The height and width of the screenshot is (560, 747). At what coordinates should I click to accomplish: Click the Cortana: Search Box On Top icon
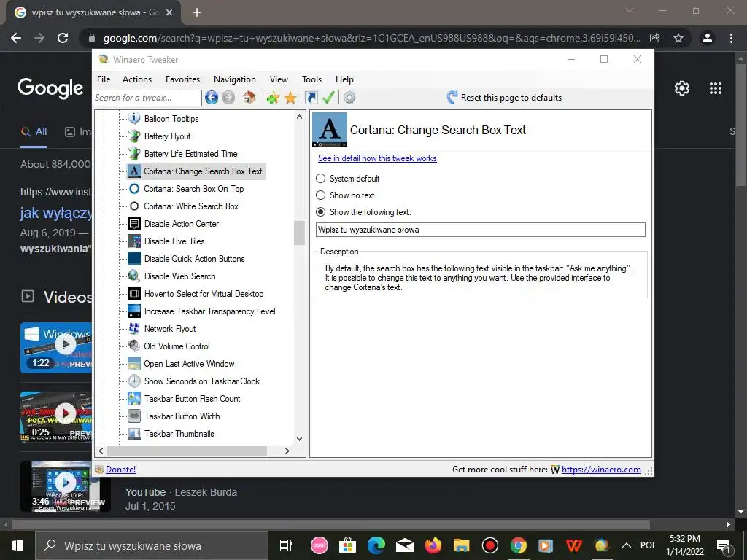(x=134, y=189)
